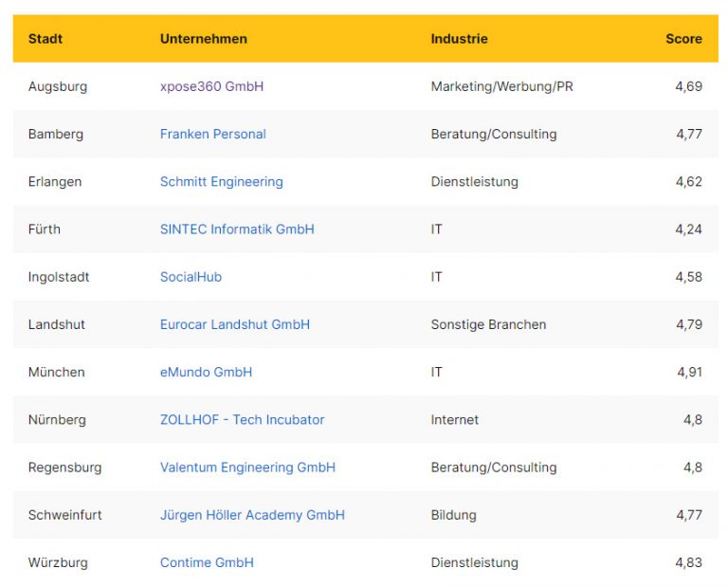Select the SINTEC Informatik GmbH link
The width and height of the screenshot is (728, 587).
[x=237, y=229]
